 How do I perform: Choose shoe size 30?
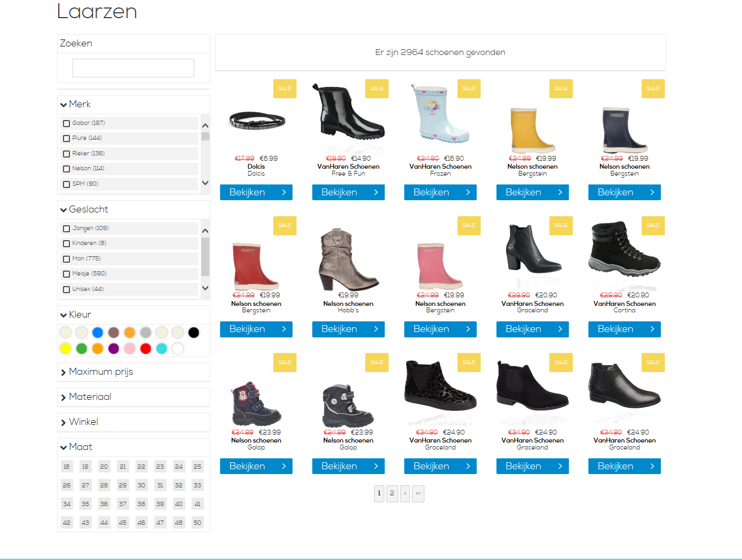coord(141,485)
